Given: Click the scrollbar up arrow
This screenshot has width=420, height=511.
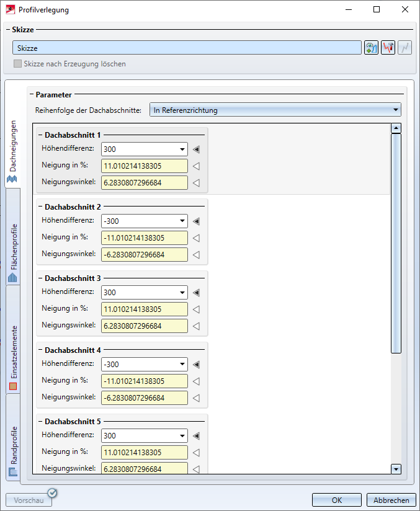Looking at the screenshot, I should coord(396,128).
